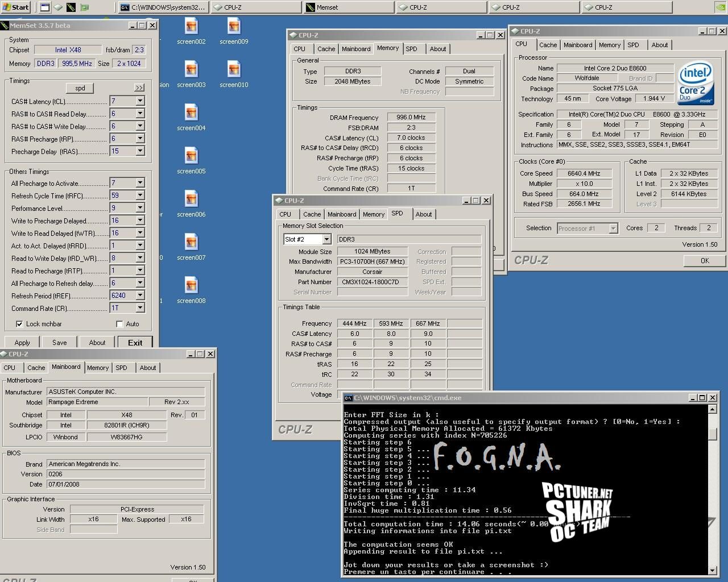Click scroll up arrow in cmd window

pyautogui.click(x=713, y=409)
